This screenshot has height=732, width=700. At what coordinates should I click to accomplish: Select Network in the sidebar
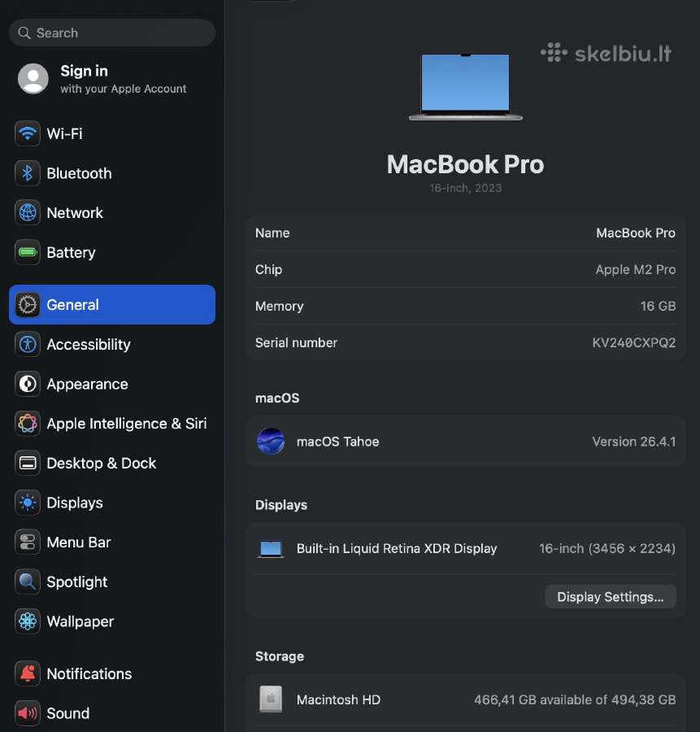pyautogui.click(x=112, y=213)
